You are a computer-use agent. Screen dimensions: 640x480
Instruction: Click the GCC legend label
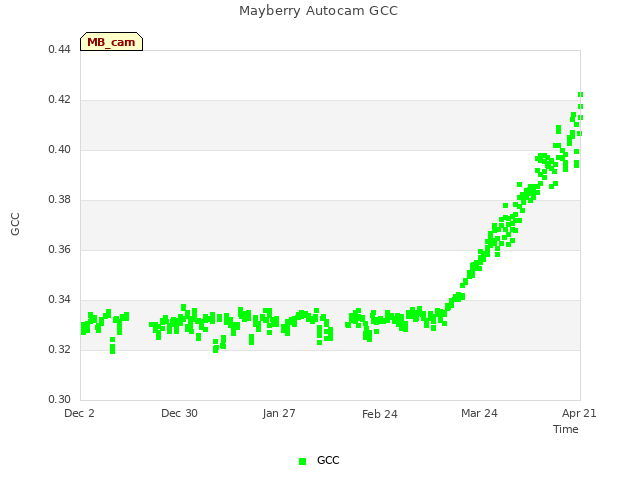(328, 460)
